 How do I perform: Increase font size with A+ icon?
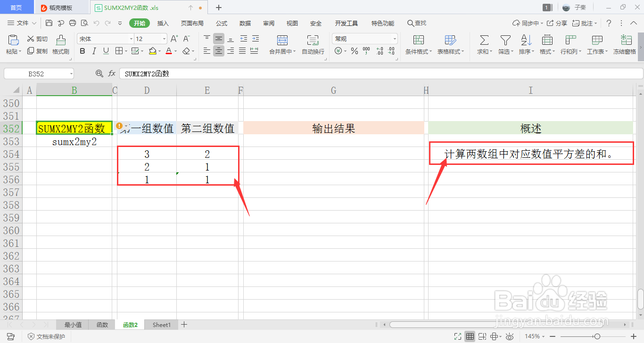pyautogui.click(x=174, y=39)
